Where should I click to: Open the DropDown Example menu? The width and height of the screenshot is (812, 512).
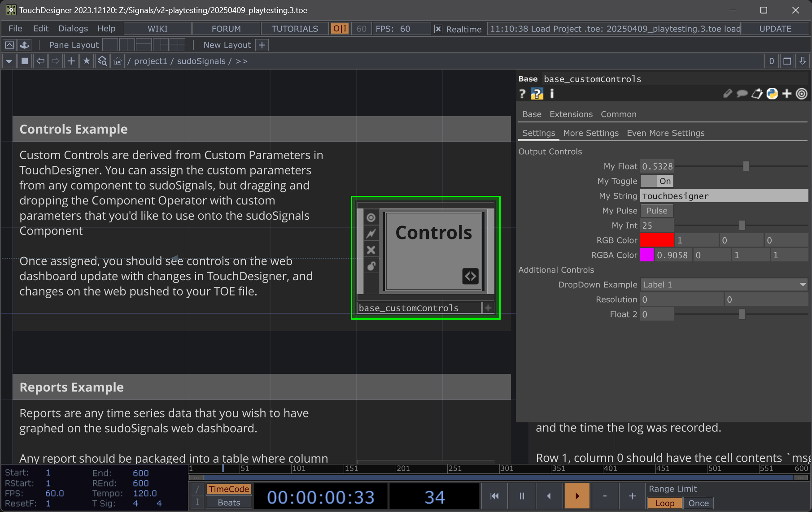(x=724, y=285)
